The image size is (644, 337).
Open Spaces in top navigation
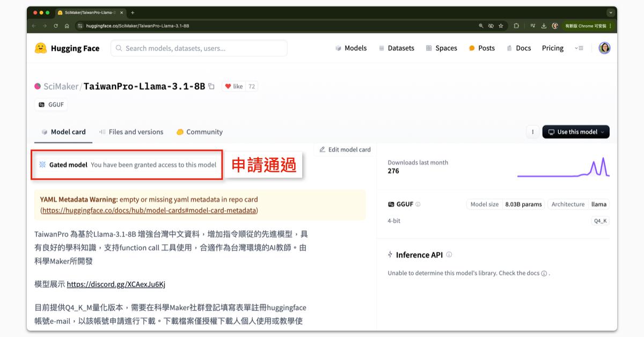(442, 48)
